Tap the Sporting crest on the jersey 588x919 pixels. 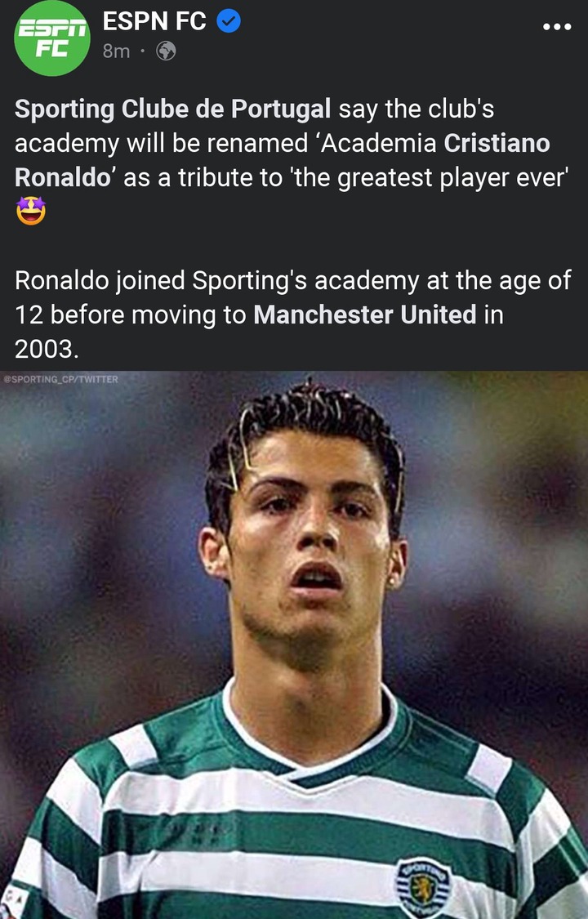click(423, 888)
